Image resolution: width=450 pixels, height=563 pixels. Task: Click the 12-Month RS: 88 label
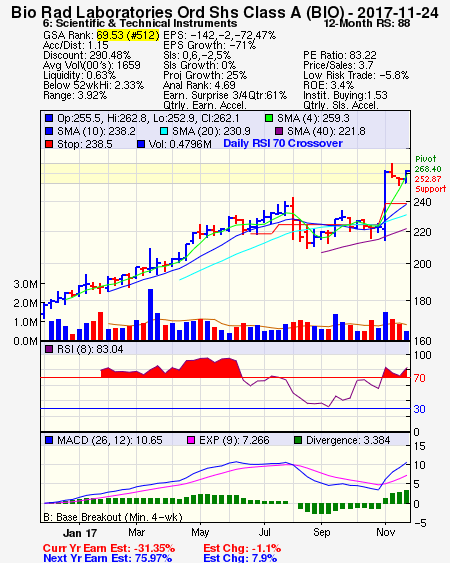pos(367,24)
